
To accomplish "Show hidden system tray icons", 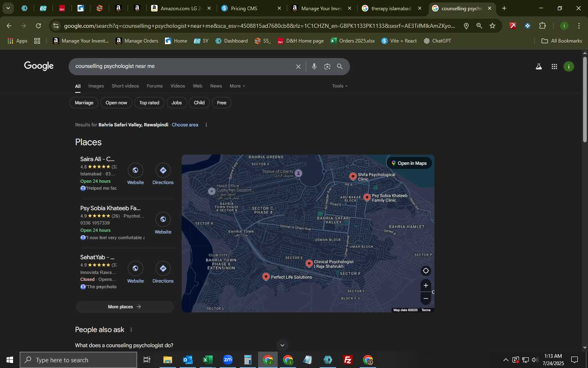I will click(506, 360).
